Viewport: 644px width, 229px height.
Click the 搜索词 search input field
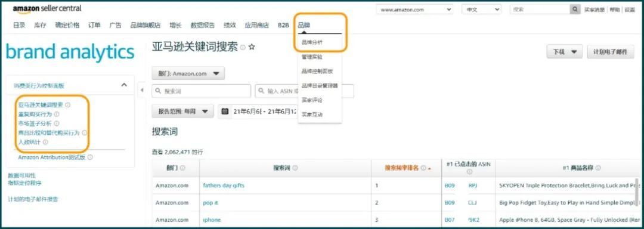pos(202,91)
